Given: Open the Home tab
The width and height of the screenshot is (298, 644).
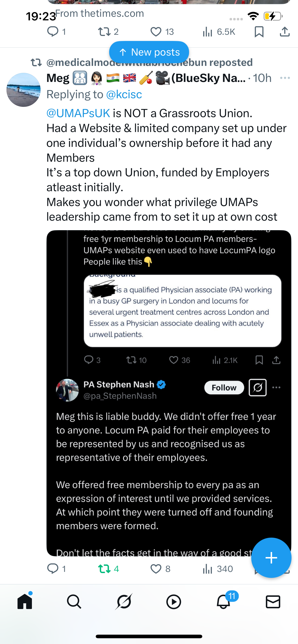Looking at the screenshot, I should tap(25, 602).
